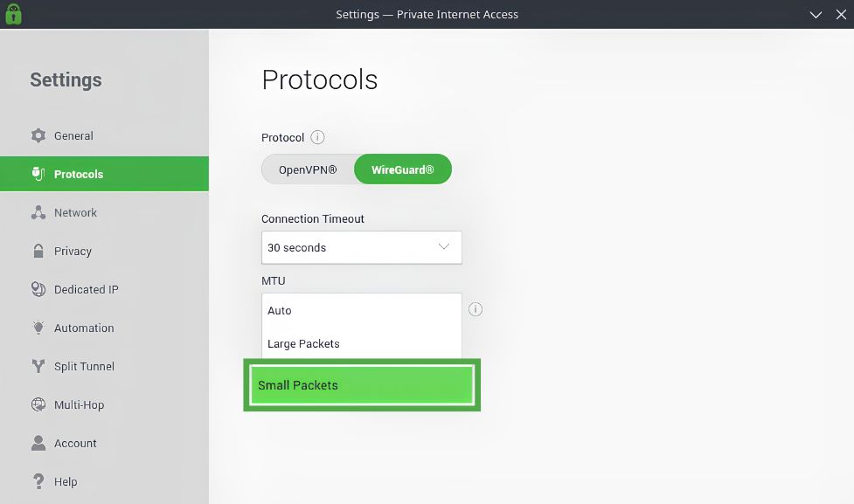Open the Network settings page
This screenshot has height=504, width=854.
click(x=104, y=213)
